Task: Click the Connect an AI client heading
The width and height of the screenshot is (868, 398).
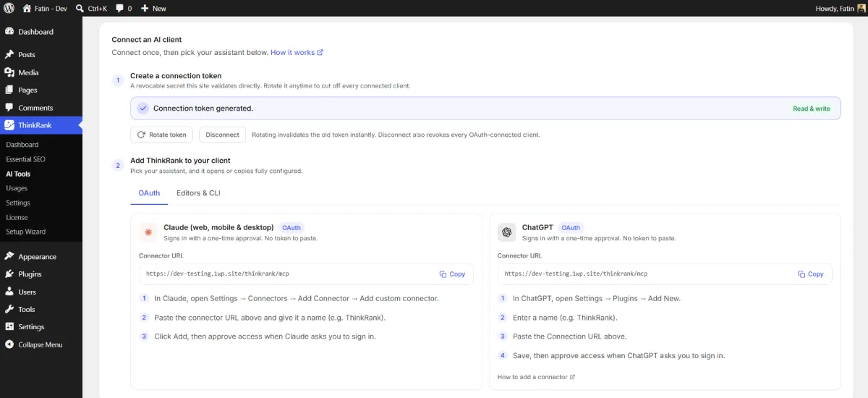Action: (147, 40)
